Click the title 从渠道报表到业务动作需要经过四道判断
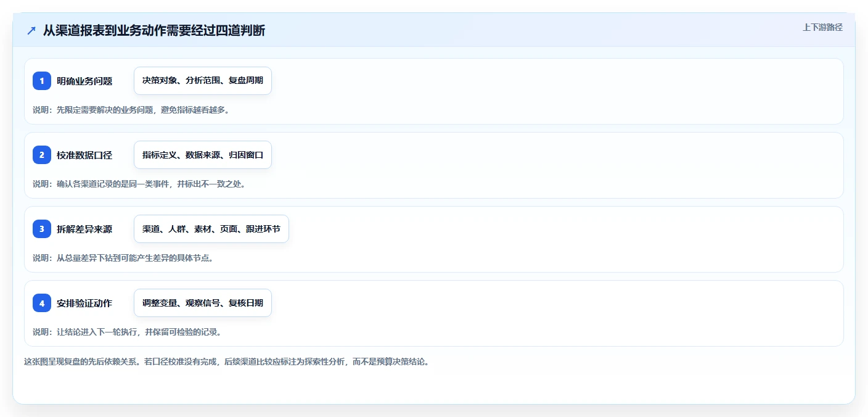 tap(154, 30)
